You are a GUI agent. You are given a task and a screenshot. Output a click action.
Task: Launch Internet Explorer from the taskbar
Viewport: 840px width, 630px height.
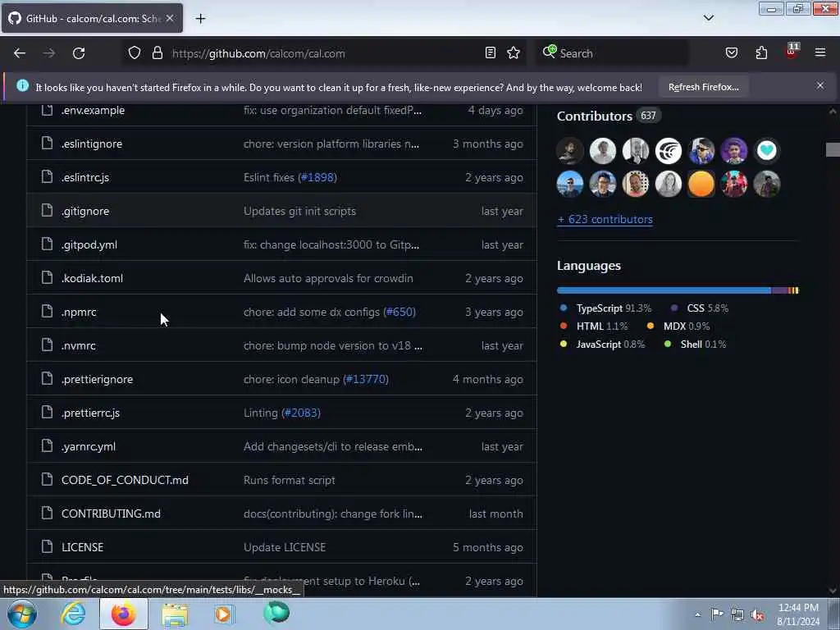click(73, 614)
